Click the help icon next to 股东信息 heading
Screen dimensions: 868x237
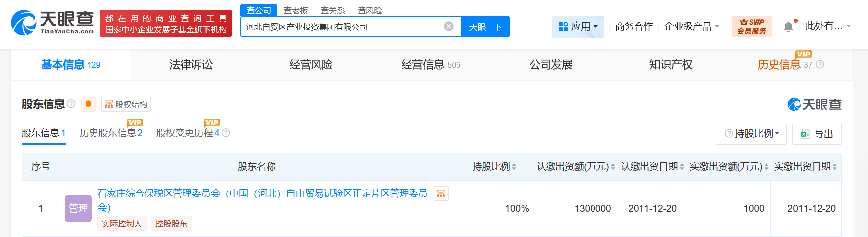[71, 104]
